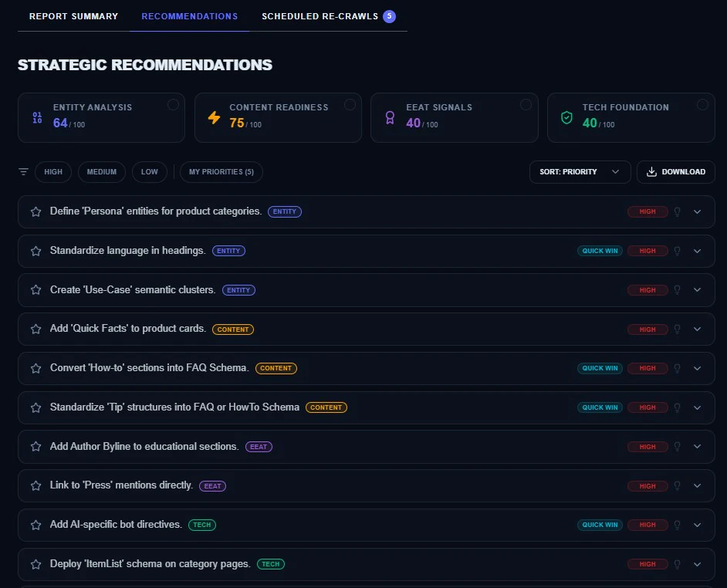727x588 pixels.
Task: Star 'Add AI-specific bot directives' item
Action: 36,525
